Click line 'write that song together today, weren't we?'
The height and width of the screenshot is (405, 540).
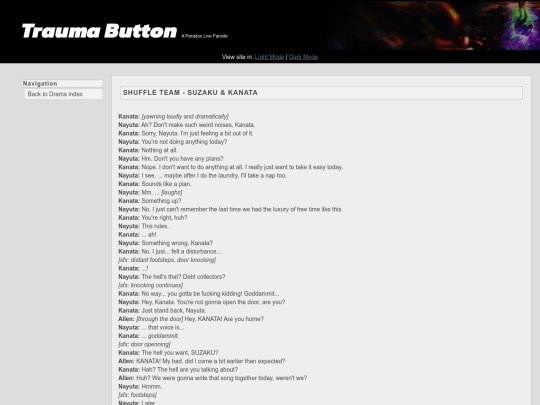251,378
